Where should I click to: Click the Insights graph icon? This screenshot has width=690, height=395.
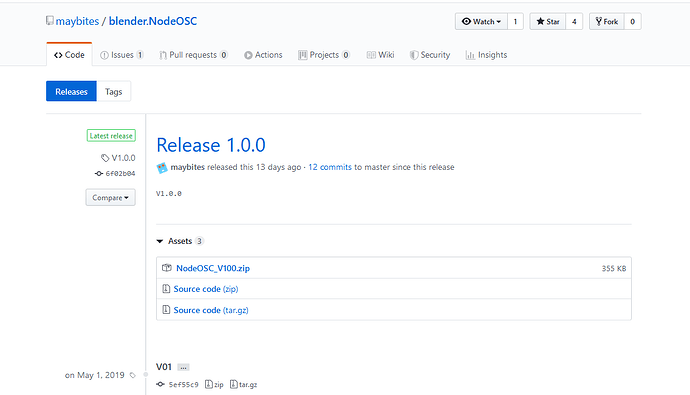[470, 55]
